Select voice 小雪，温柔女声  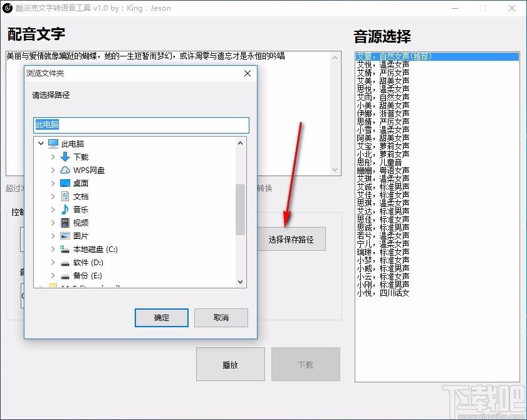pos(383,130)
